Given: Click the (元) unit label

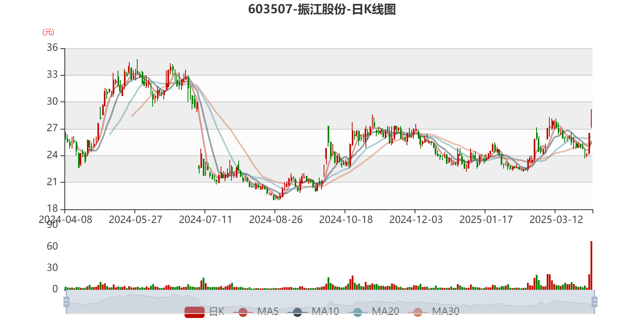Looking at the screenshot, I should point(48,32).
